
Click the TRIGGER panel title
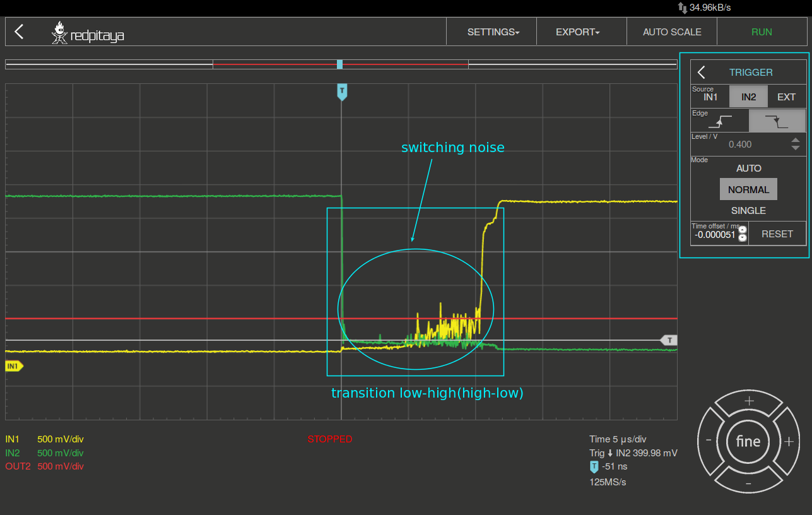click(751, 73)
